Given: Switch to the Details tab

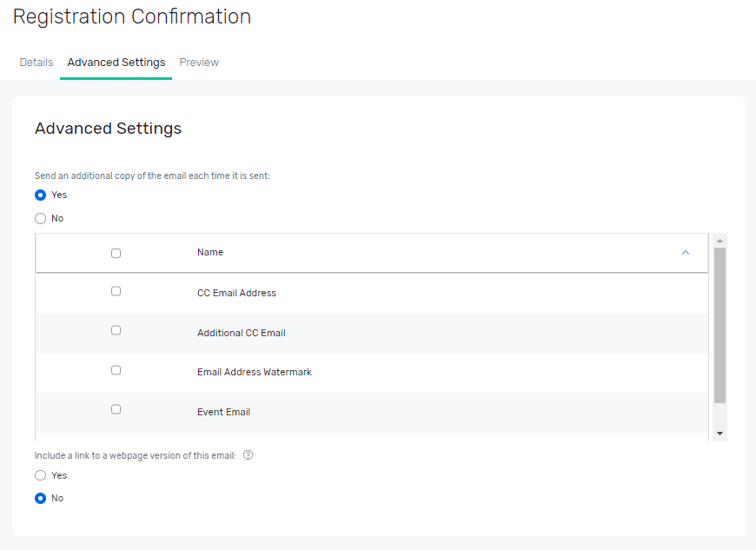Looking at the screenshot, I should tap(36, 63).
